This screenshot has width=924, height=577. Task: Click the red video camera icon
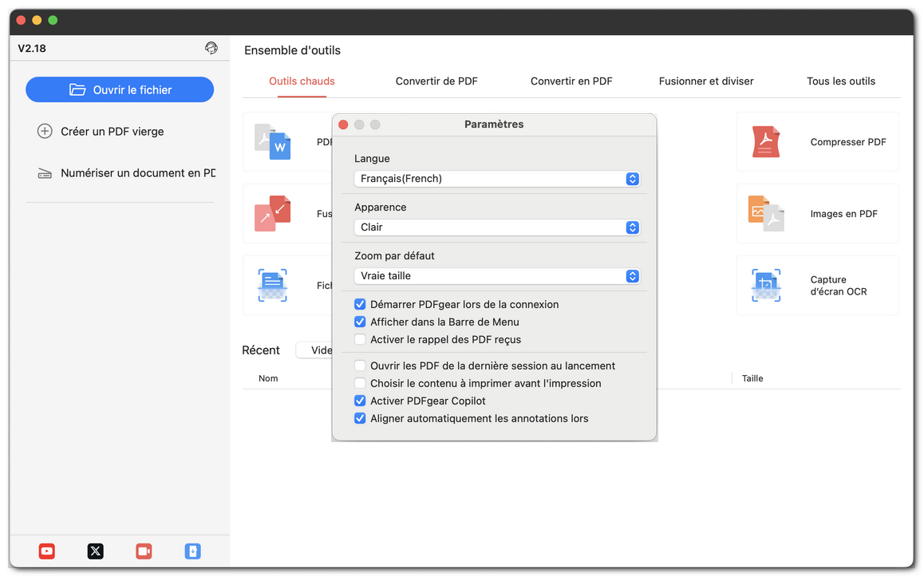[144, 551]
